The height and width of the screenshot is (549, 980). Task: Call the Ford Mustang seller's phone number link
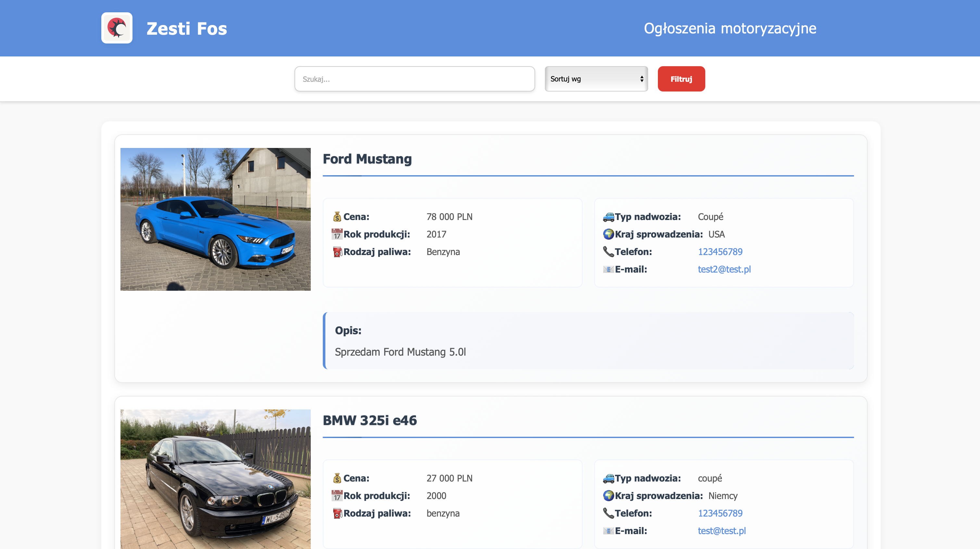point(720,252)
